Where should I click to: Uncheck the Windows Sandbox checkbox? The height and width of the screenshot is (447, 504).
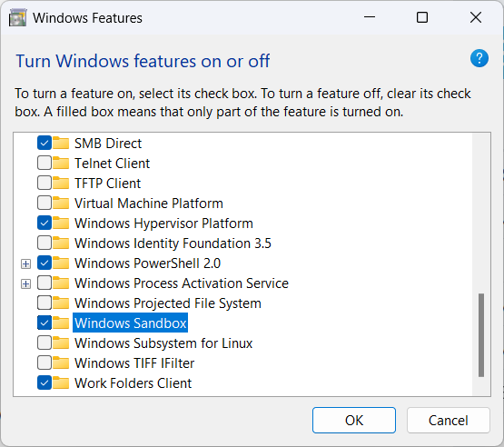click(44, 323)
